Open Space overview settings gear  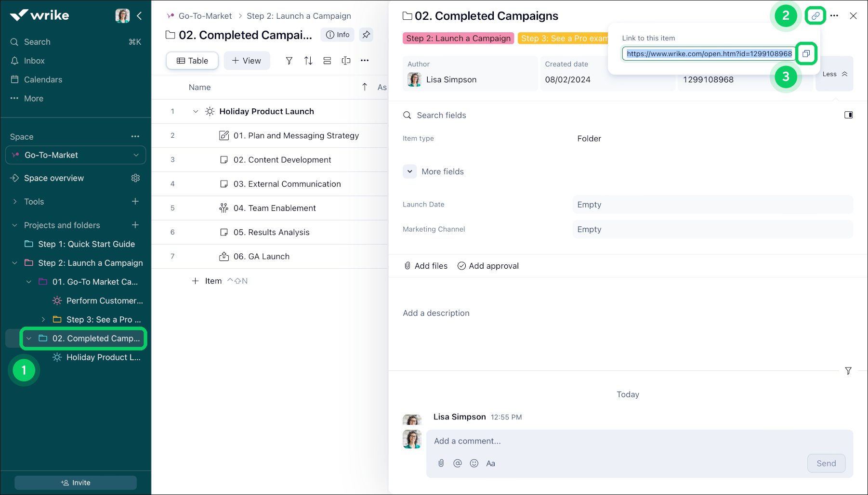click(x=135, y=178)
